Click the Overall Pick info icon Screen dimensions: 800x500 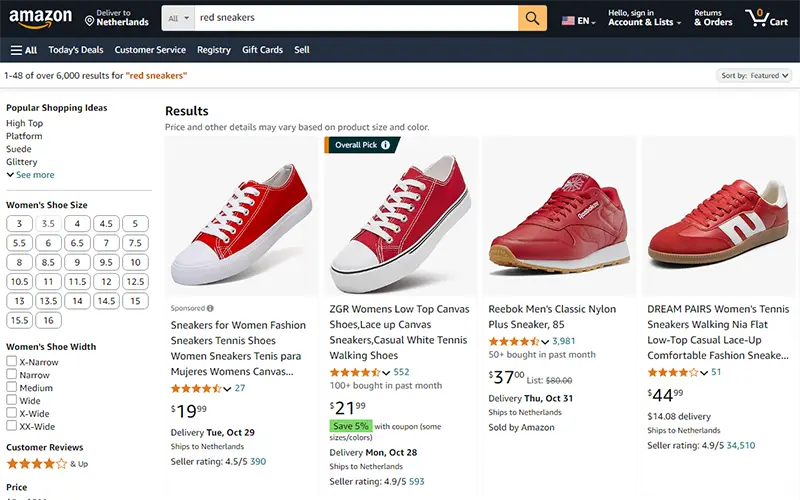tap(386, 145)
